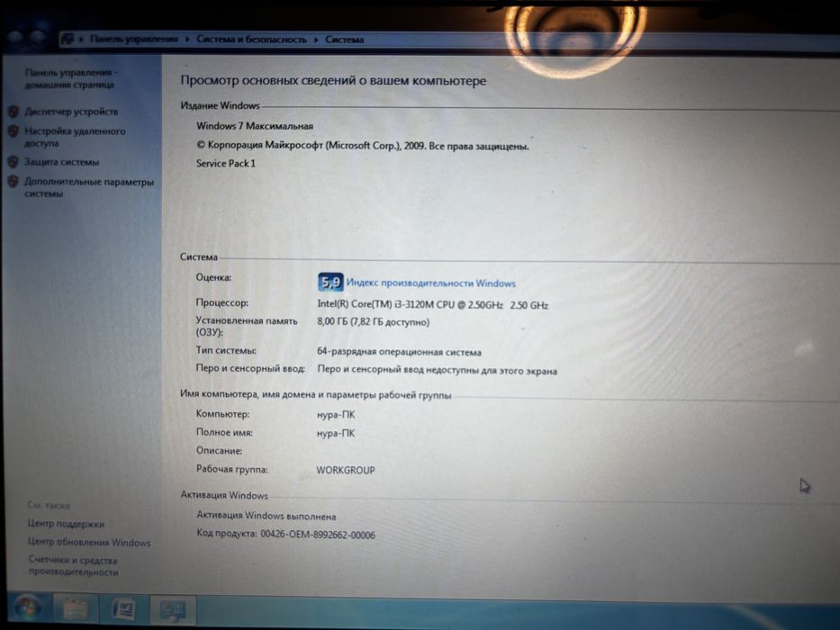Click shield icon beside Защита системы
Screen dimensions: 840x630
[x=14, y=162]
